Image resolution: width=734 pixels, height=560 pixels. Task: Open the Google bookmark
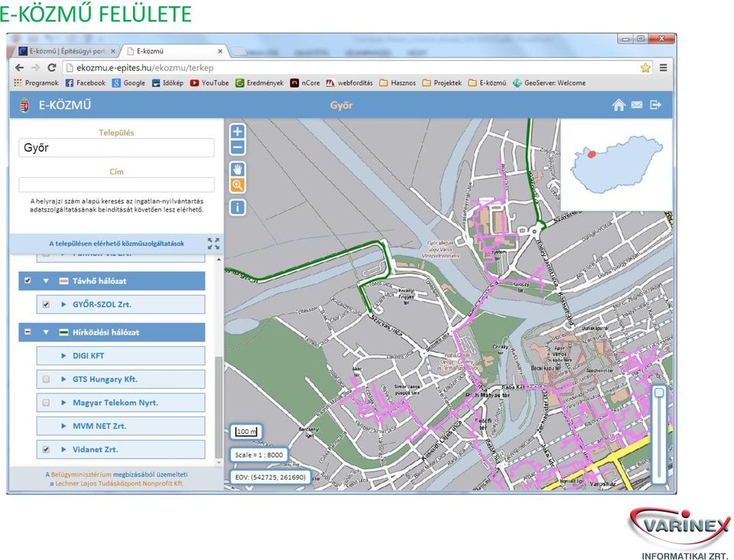(x=128, y=83)
